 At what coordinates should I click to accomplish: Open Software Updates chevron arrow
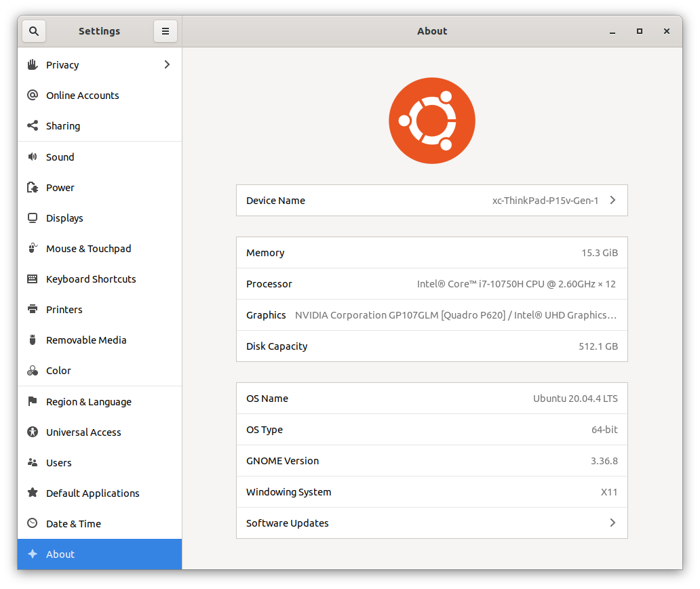coord(612,523)
